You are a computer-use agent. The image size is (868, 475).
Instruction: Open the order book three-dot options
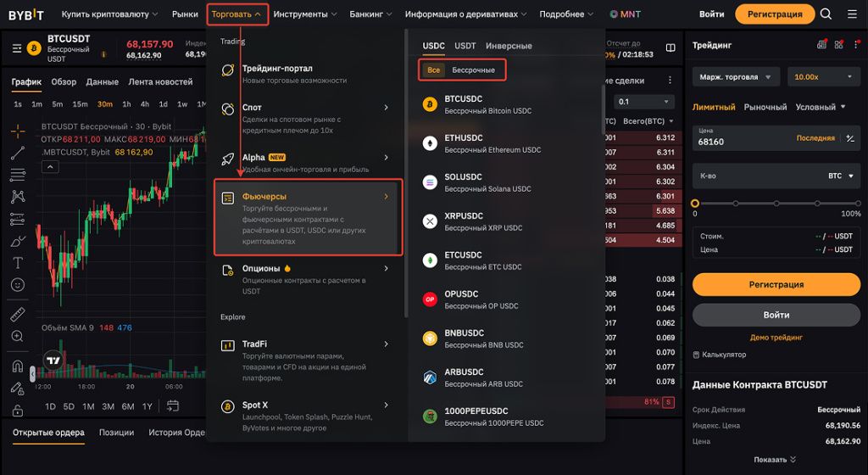[x=670, y=81]
